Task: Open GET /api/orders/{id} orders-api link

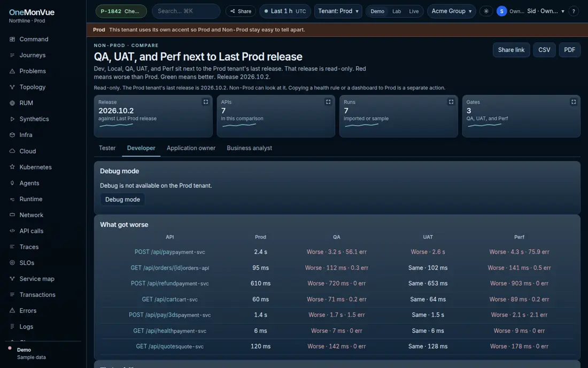Action: click(x=170, y=268)
